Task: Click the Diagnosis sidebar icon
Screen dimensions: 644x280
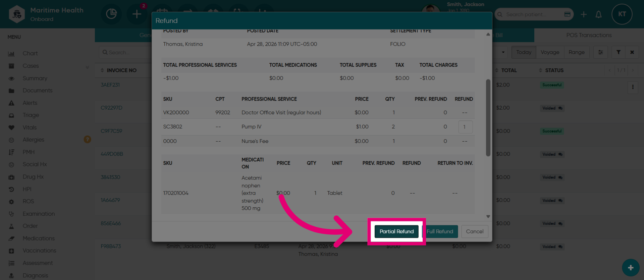Action: (11, 276)
